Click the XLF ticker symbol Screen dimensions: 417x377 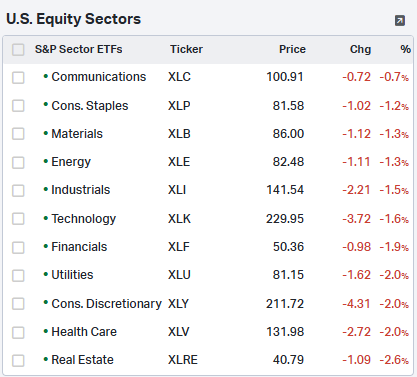click(179, 247)
